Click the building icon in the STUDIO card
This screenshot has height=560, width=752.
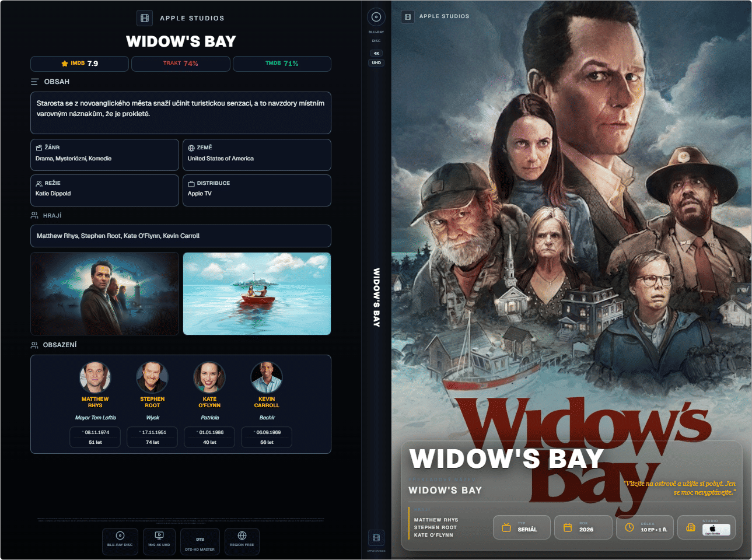pos(691,527)
